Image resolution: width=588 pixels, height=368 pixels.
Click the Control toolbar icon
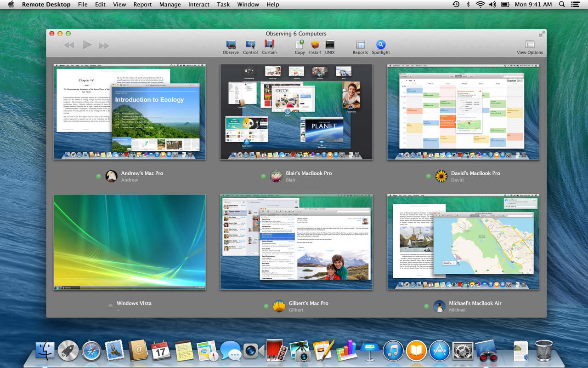pyautogui.click(x=250, y=45)
